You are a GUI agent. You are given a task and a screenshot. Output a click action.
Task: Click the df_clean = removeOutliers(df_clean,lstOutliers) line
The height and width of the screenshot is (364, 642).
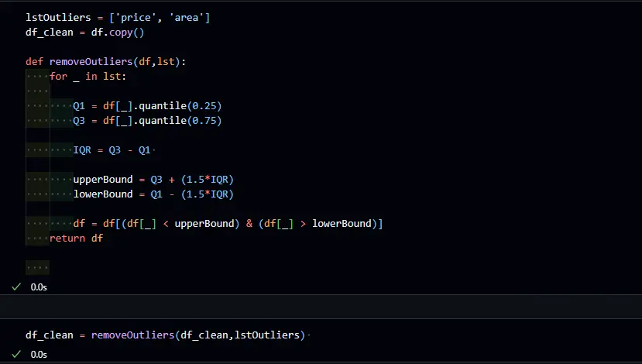(x=166, y=335)
